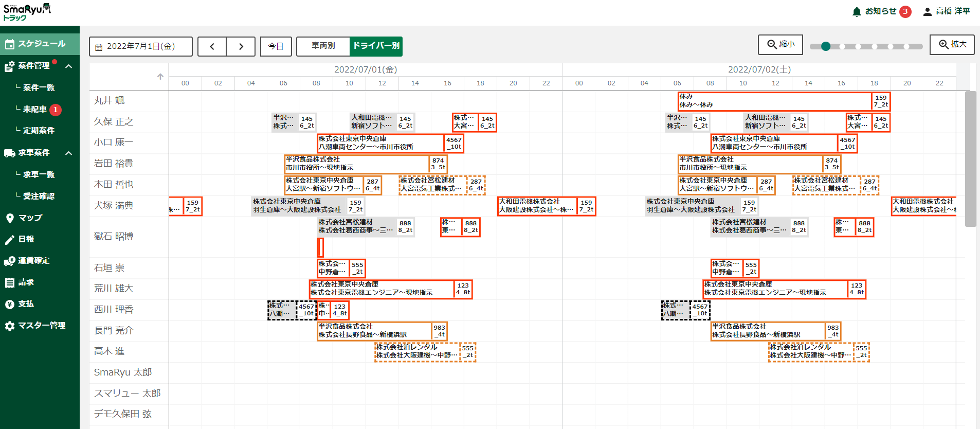The width and height of the screenshot is (980, 429).
Task: Click the calendar icon in the date field
Action: click(99, 47)
